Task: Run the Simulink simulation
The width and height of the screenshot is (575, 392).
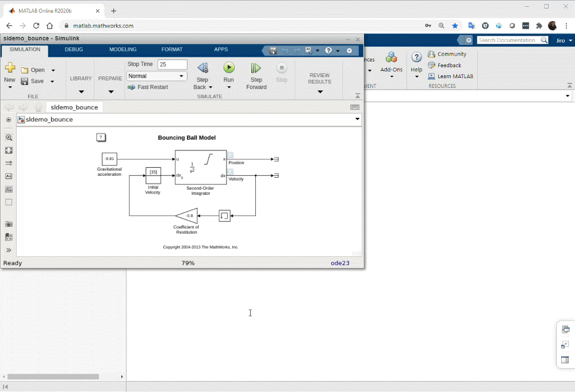Action: point(228,68)
